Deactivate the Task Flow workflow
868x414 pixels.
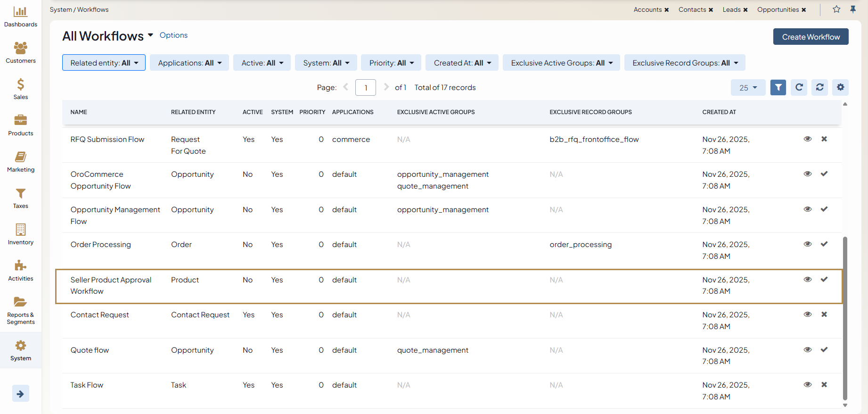click(x=824, y=385)
